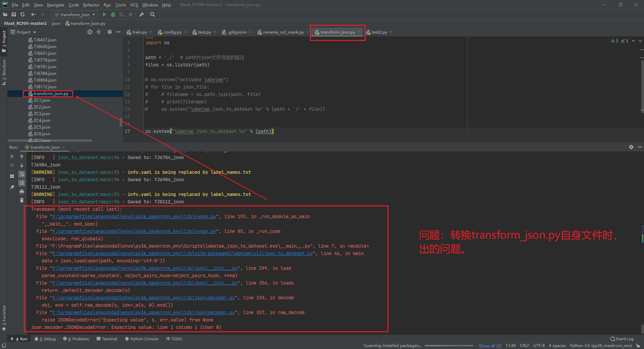Run transform_json with the green play button
Image resolution: width=644 pixels, height=349 pixels.
point(104,14)
